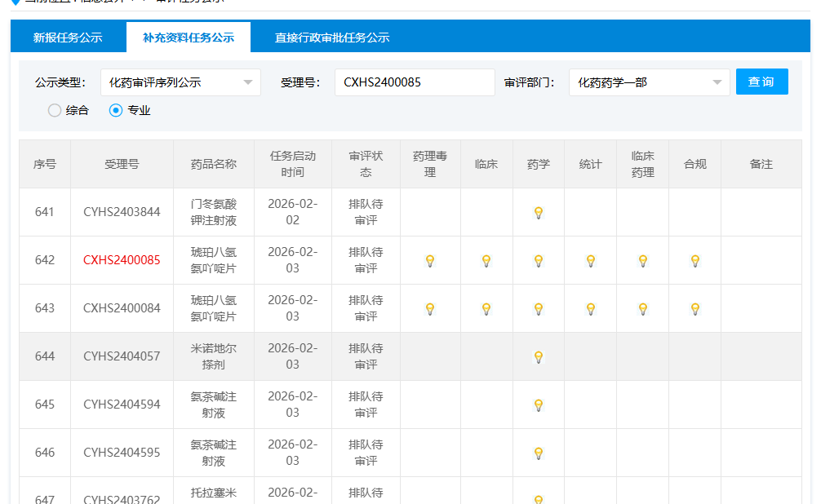The image size is (821, 504).
Task: Click drug name 米诺地尔搽剂
Action: pos(214,356)
